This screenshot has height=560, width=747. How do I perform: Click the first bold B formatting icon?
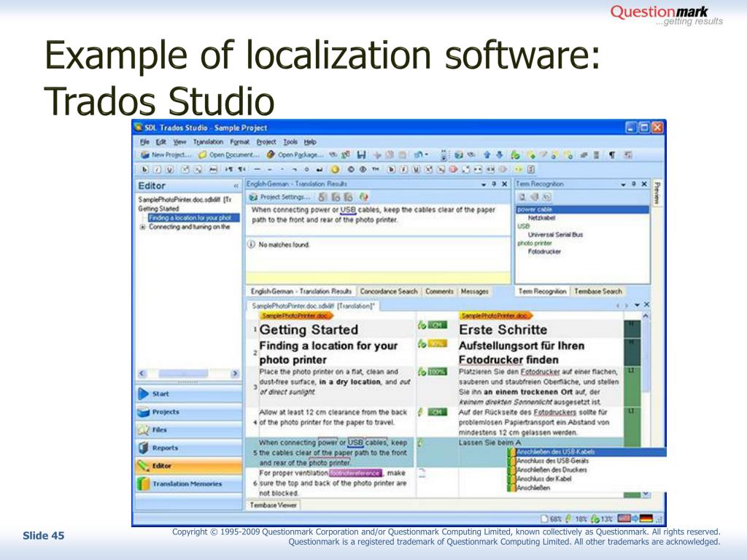tap(145, 169)
